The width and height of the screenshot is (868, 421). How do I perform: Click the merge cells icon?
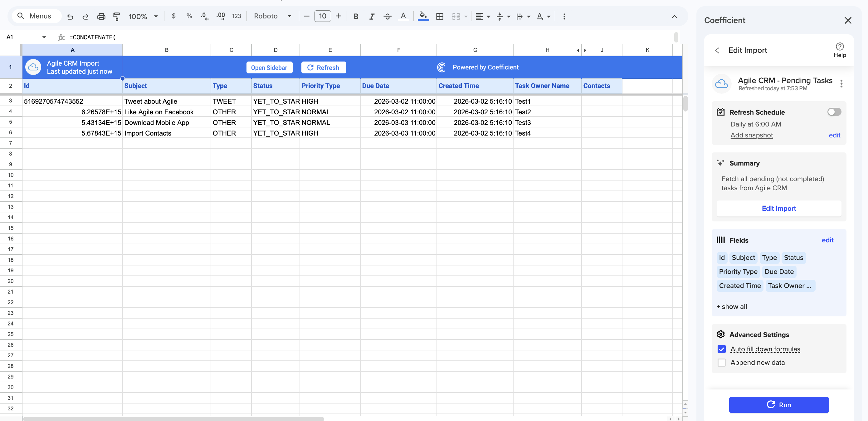(x=456, y=16)
